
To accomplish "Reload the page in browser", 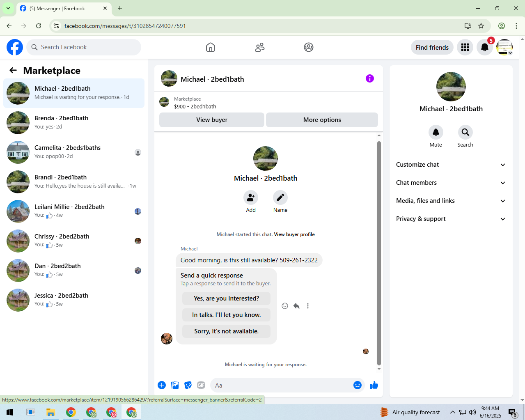I will click(39, 26).
